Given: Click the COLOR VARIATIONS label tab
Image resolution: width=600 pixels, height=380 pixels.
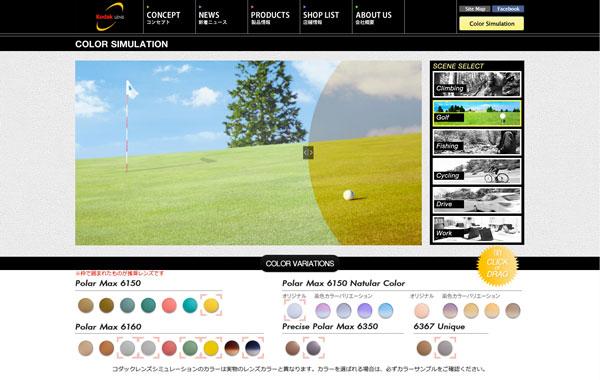Looking at the screenshot, I should [300, 263].
